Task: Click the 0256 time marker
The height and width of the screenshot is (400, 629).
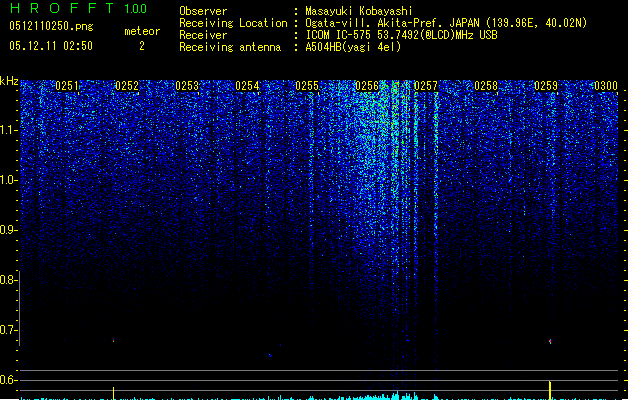Action: pos(367,86)
